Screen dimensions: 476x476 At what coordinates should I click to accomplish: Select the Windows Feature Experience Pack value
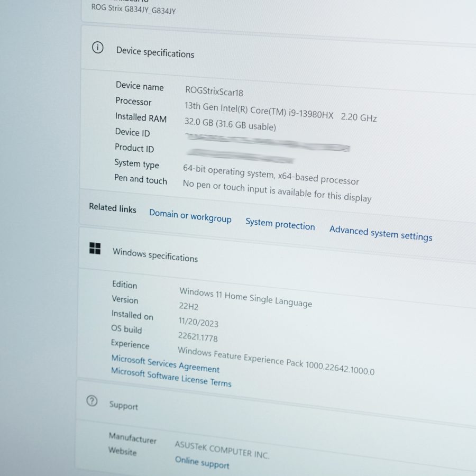point(276,361)
